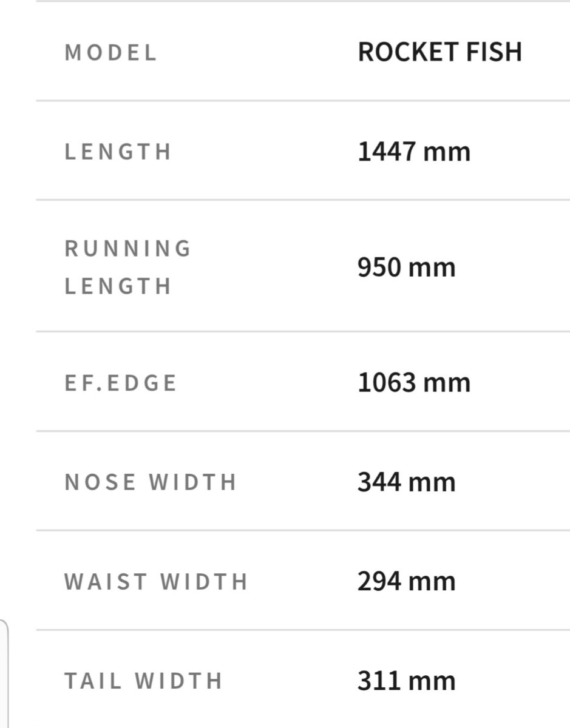The image size is (570, 728).
Task: Select the 294 mm waist width value
Action: [406, 581]
